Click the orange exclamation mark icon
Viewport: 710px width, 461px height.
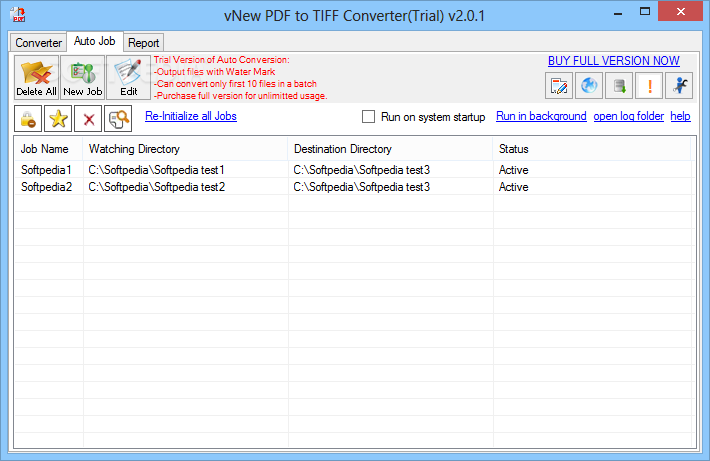(x=649, y=86)
